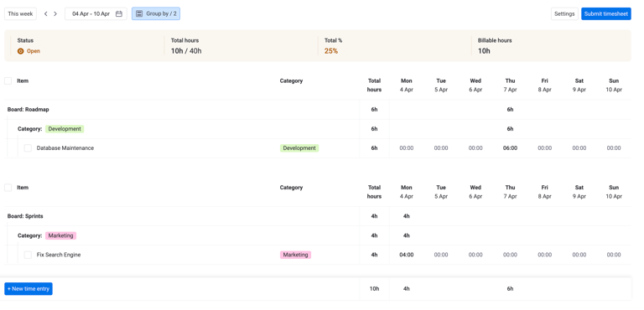Image resolution: width=644 pixels, height=310 pixels.
Task: Open Settings
Action: [x=564, y=14]
